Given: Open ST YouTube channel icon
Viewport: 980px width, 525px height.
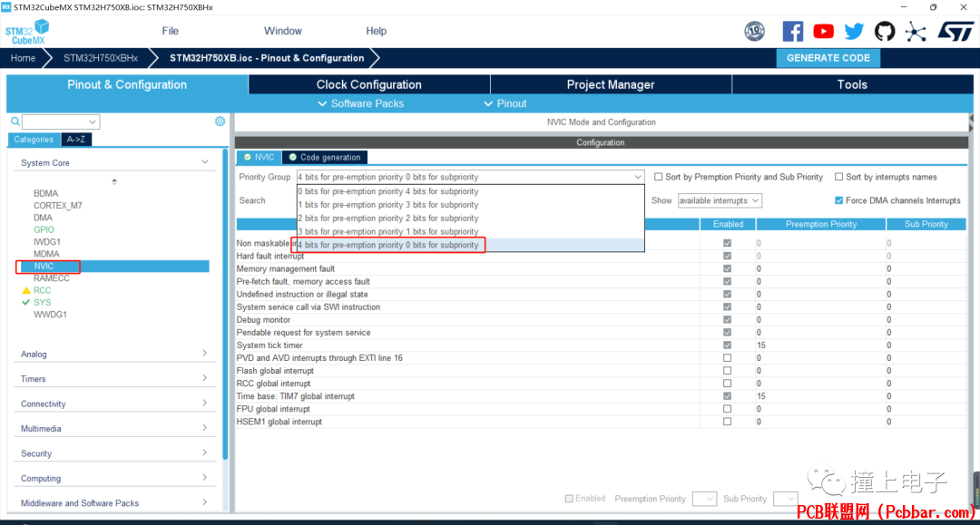Looking at the screenshot, I should coord(823,31).
